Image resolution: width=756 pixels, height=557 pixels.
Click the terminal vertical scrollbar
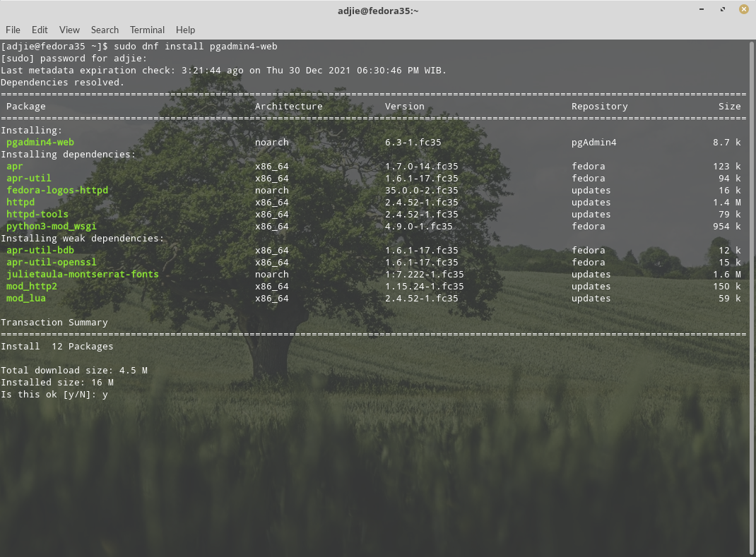tap(752, 298)
